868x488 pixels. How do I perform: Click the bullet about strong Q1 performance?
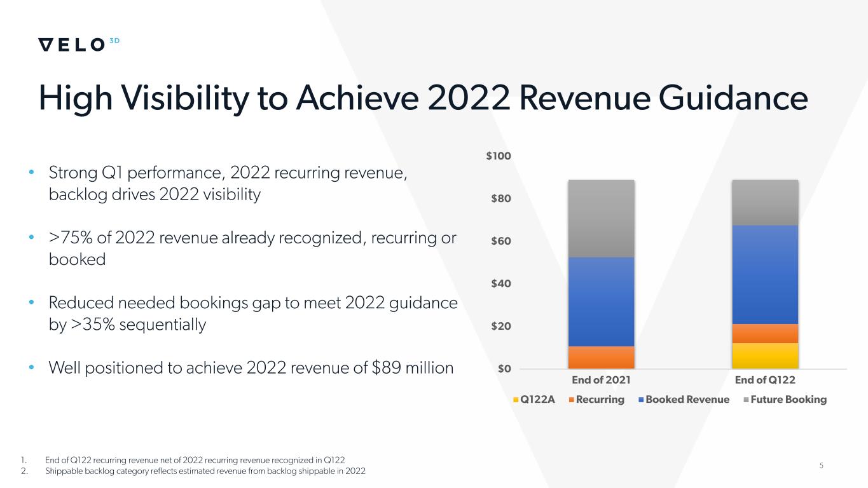point(228,184)
